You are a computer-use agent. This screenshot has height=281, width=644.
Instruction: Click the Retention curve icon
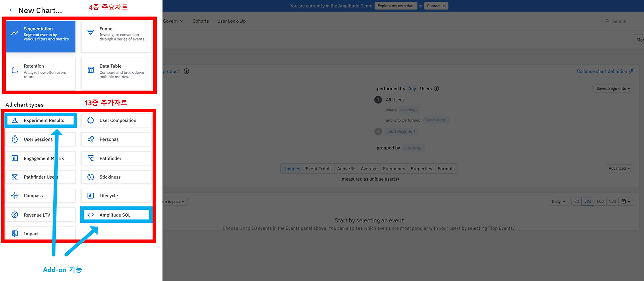pyautogui.click(x=15, y=70)
